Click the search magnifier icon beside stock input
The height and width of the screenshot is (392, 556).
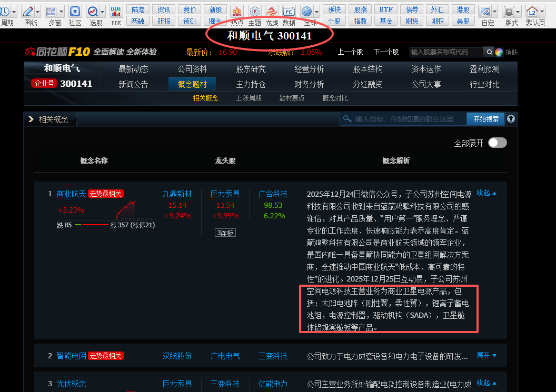[489, 52]
